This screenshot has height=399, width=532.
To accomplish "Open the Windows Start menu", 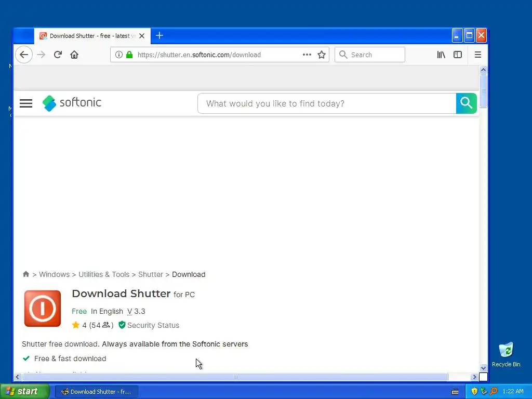I will [x=24, y=392].
